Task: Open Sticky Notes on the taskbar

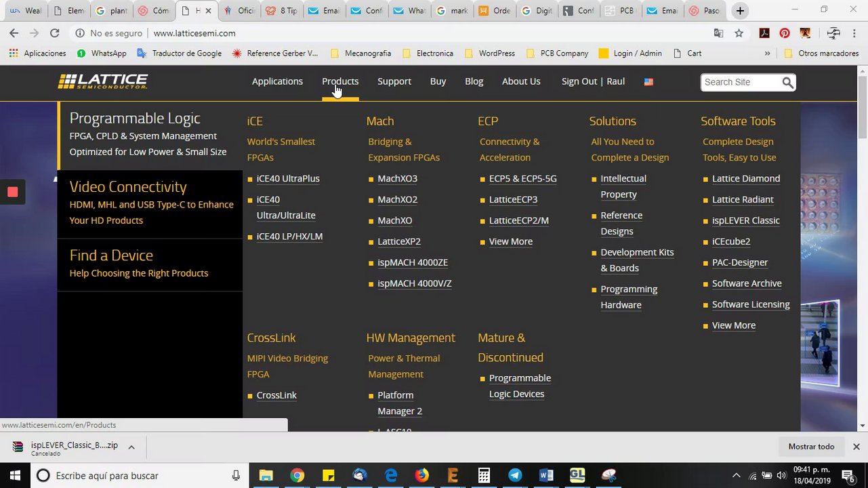Action: 328,475
